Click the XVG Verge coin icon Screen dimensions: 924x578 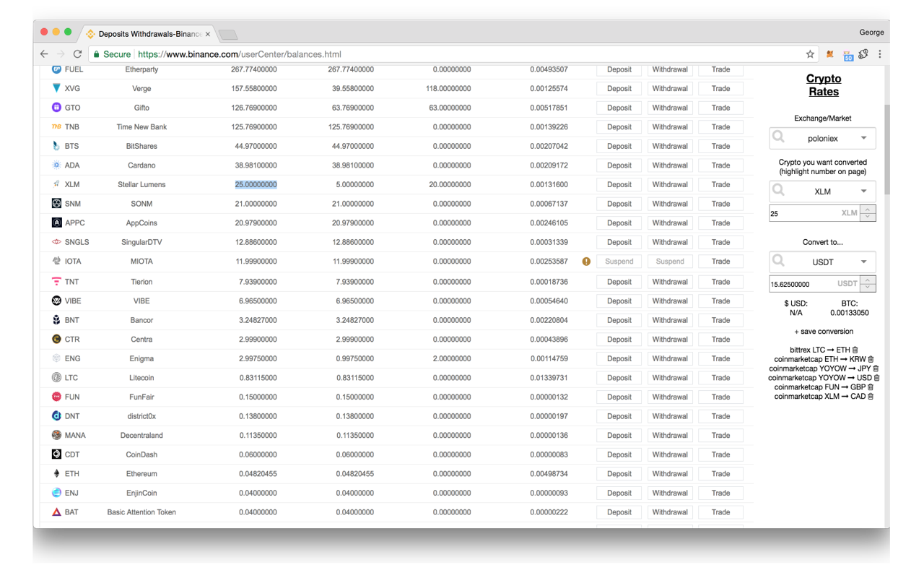[x=56, y=88]
